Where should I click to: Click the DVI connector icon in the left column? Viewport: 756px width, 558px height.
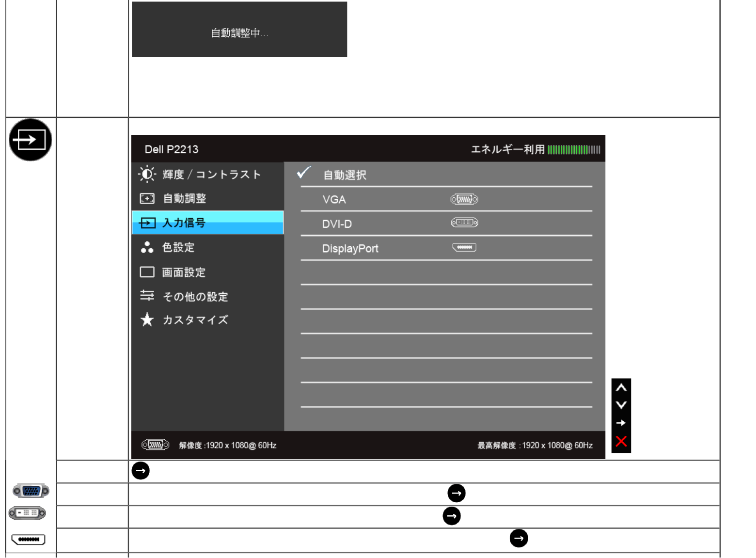[27, 513]
